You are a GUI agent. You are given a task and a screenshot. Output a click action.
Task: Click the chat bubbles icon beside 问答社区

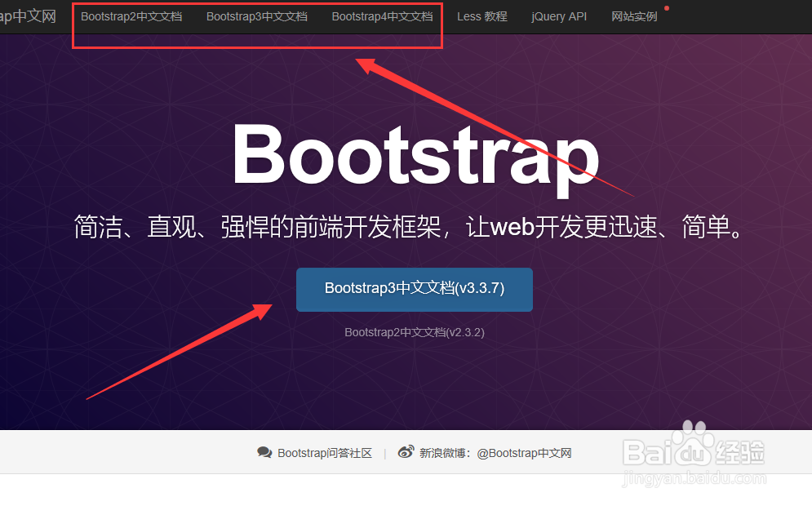click(264, 453)
